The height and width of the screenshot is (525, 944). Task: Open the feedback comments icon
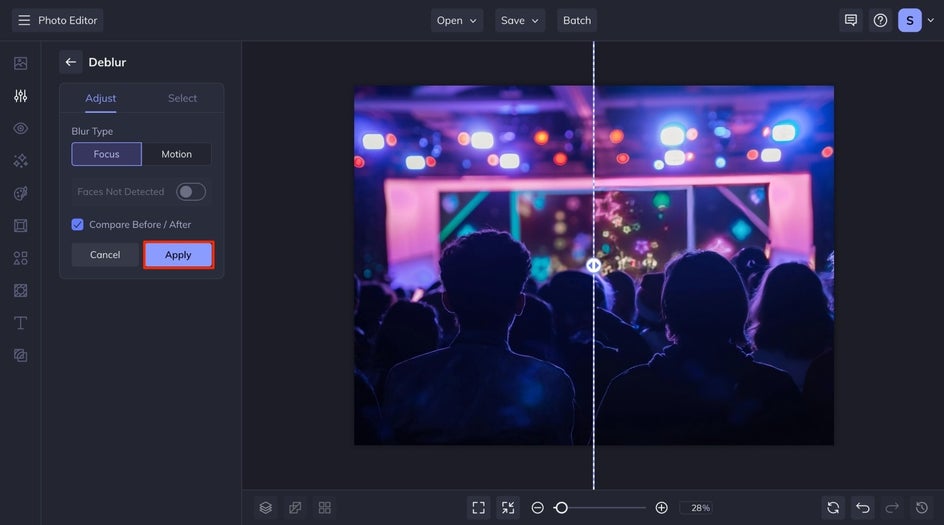851,20
